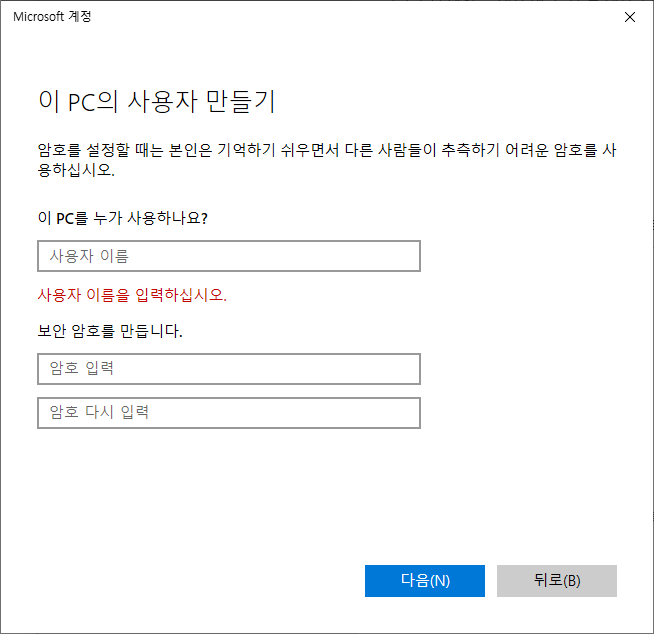Go back using the 뒤로(B) button
This screenshot has width=654, height=634.
click(556, 581)
